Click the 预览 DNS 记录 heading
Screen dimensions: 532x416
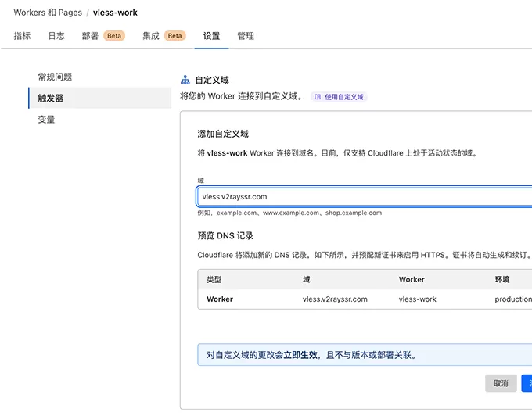pos(225,235)
